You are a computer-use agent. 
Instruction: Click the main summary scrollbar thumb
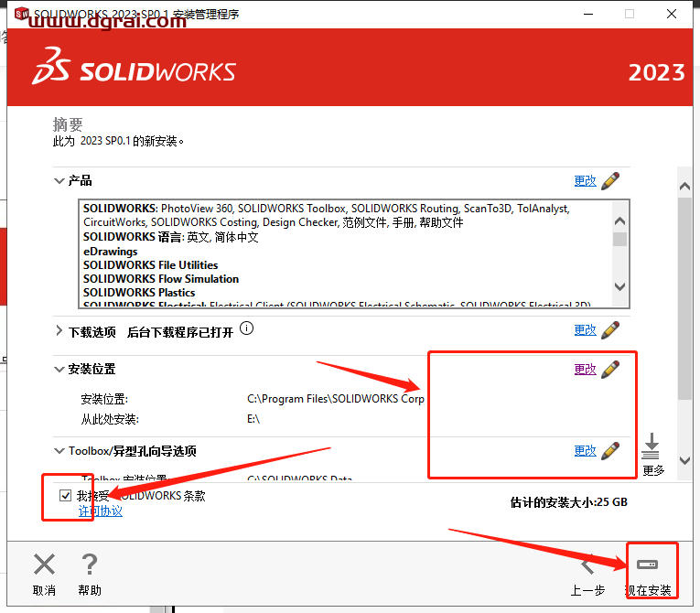[x=684, y=298]
